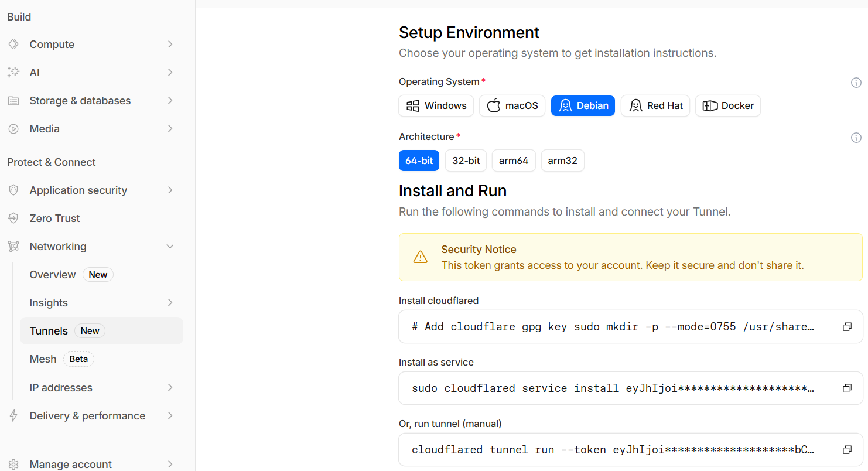Click the Zero Trust icon
868x471 pixels.
[13, 219]
